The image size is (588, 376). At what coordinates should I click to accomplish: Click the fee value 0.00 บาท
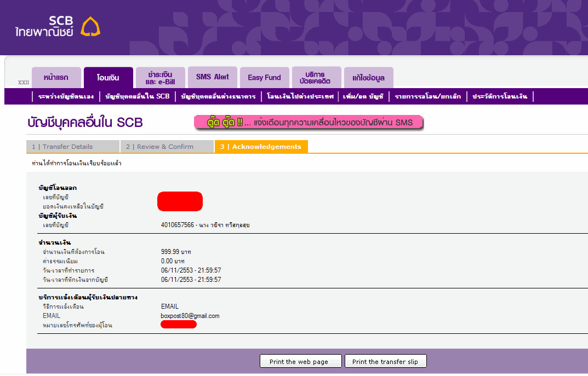(x=173, y=262)
